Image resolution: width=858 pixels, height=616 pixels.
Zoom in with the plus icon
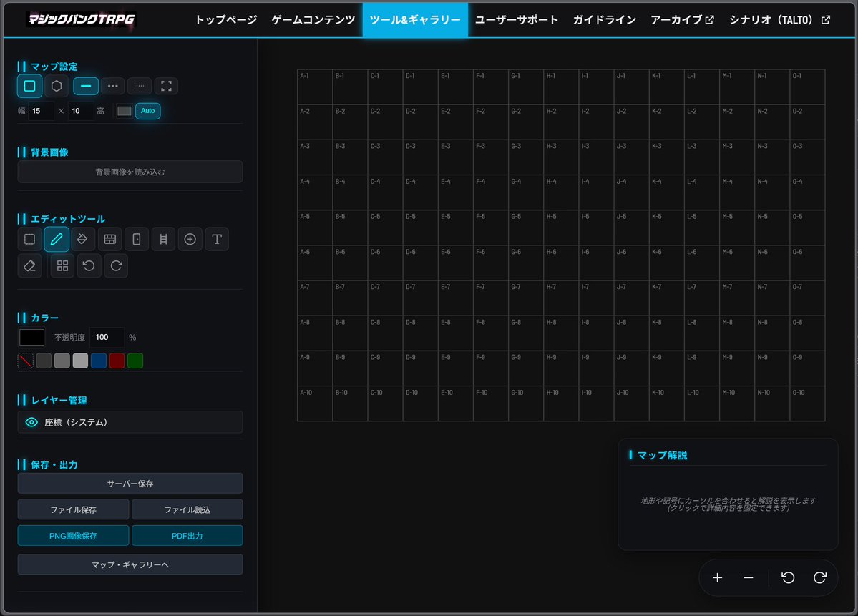(717, 577)
